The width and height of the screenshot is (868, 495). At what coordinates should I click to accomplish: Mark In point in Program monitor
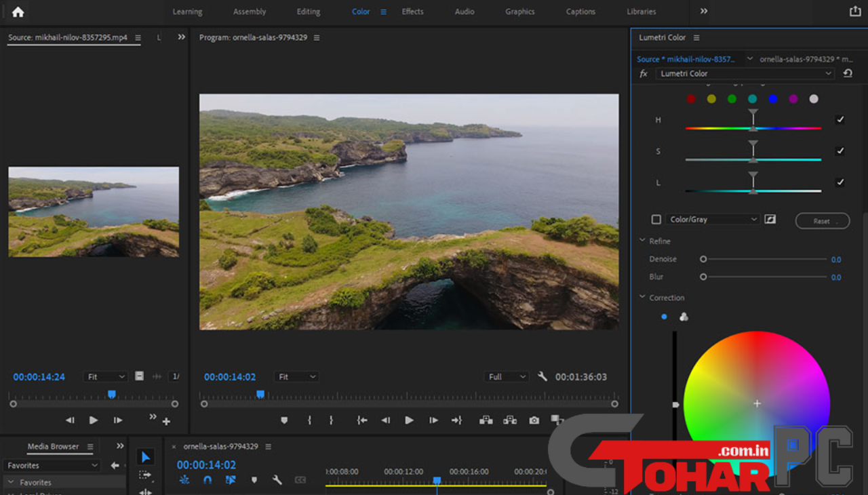[x=309, y=420]
